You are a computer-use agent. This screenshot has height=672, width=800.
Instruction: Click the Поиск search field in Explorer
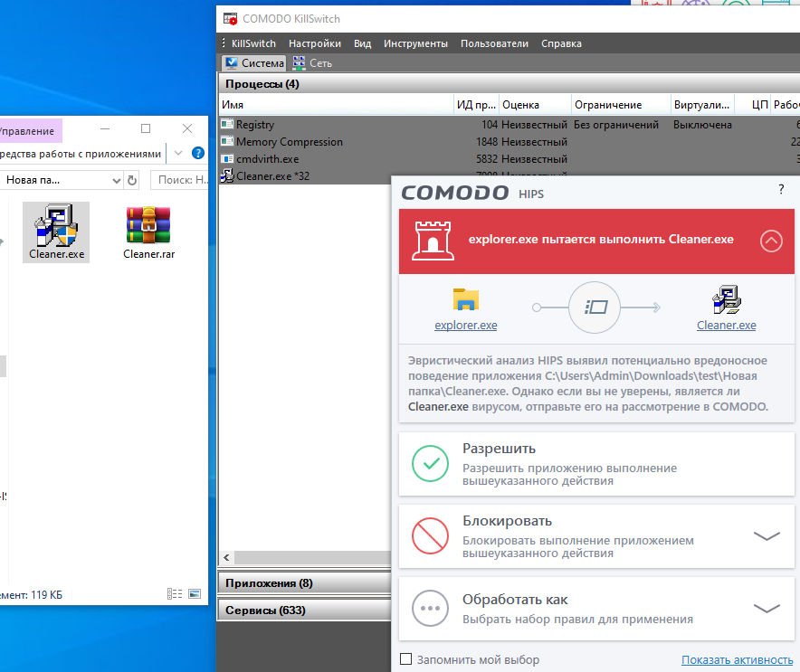pyautogui.click(x=179, y=180)
